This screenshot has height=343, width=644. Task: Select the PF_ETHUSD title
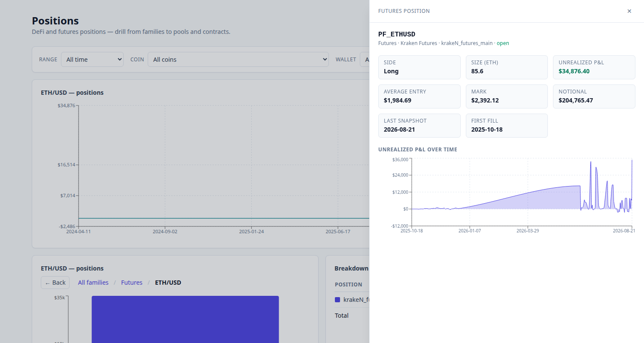pos(397,34)
